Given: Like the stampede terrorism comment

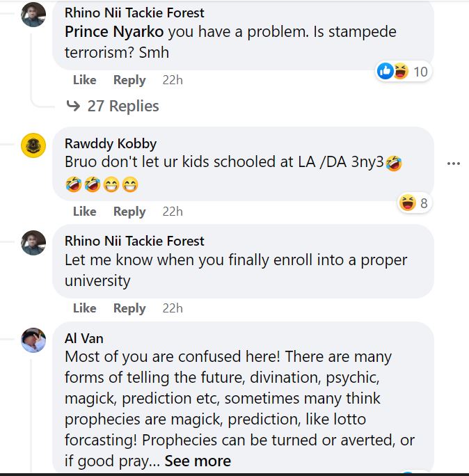Looking at the screenshot, I should coord(84,80).
